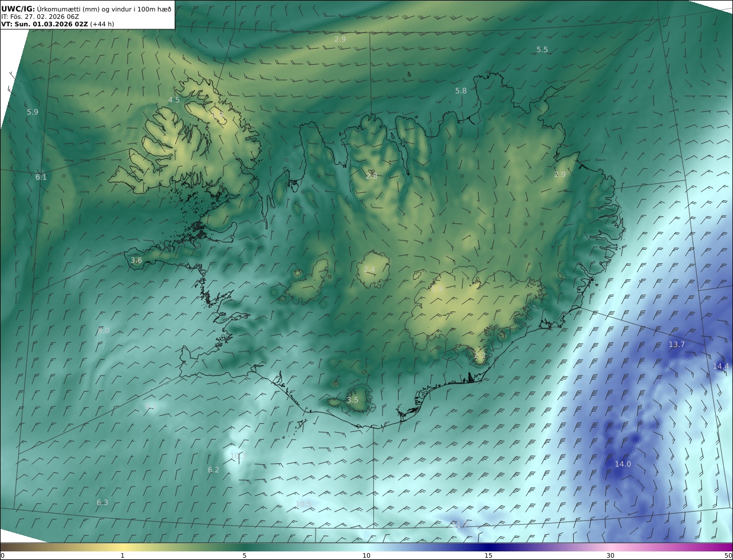Click the 'UWC/IG: Úrkomumætti (mm)' title line

[86, 9]
